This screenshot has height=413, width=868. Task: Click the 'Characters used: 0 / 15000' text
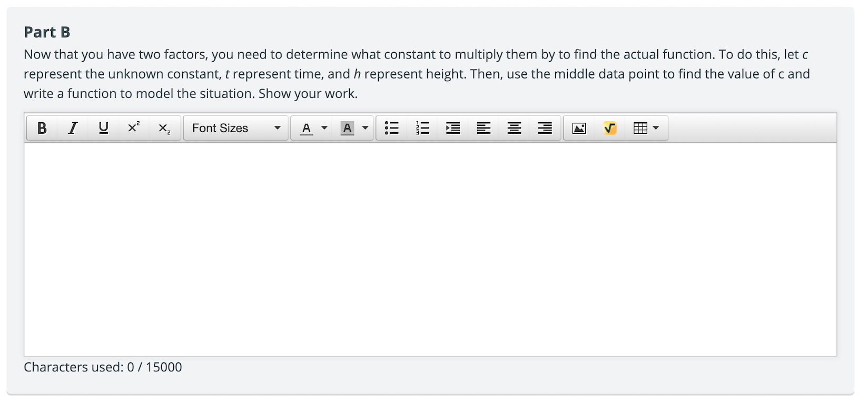point(103,367)
